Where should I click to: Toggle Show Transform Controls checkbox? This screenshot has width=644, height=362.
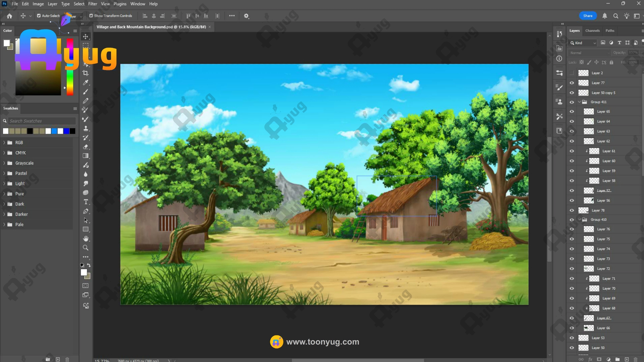(x=91, y=16)
